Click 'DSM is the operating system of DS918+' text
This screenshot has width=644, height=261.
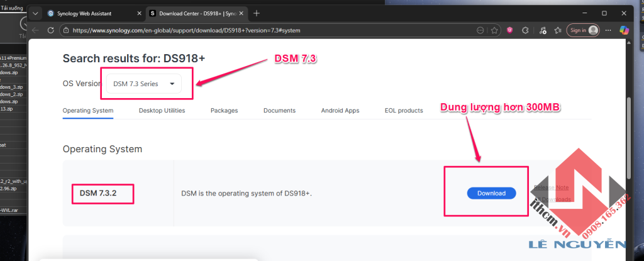(247, 193)
